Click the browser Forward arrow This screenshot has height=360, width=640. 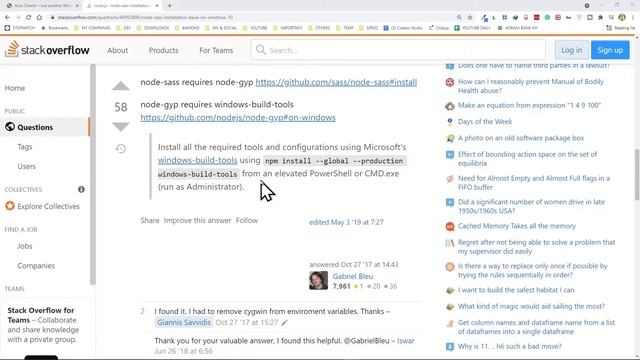(18, 17)
